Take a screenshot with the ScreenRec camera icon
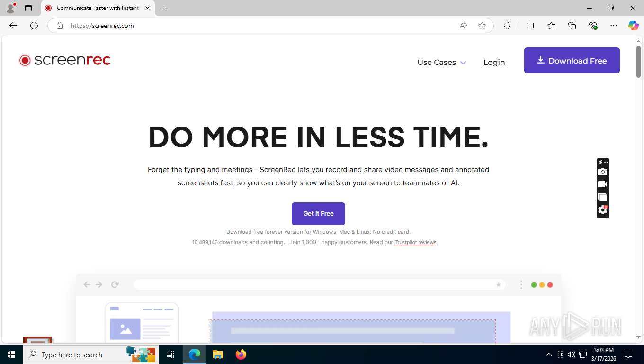644x364 pixels. coord(602,172)
